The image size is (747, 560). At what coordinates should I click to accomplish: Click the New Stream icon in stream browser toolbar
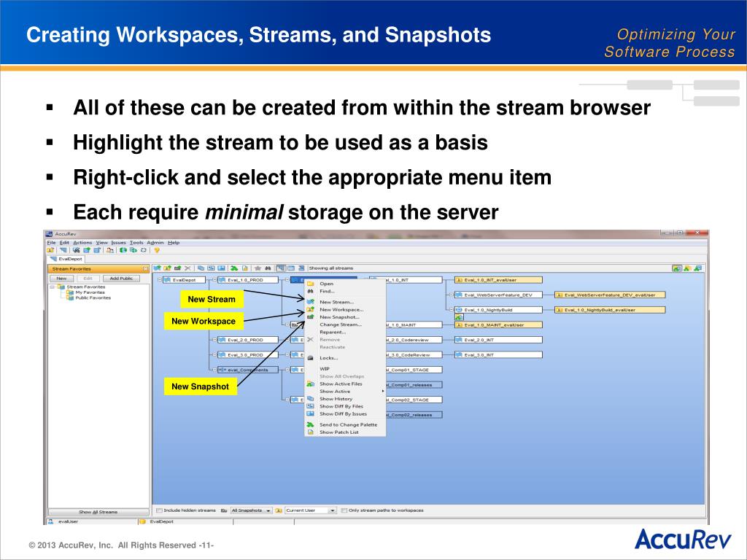pos(157,268)
